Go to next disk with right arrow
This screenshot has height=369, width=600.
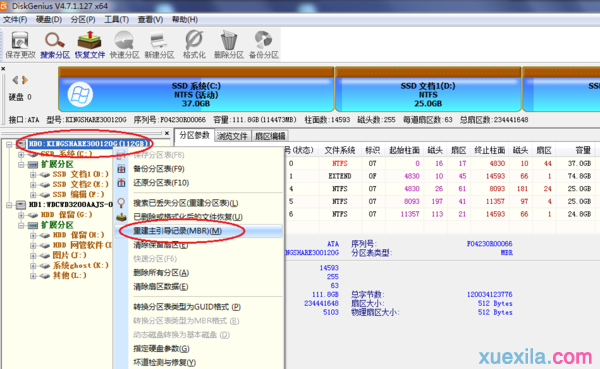[25, 80]
